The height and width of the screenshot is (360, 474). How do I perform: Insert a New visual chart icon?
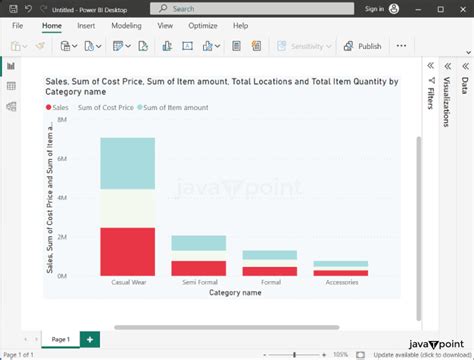(167, 46)
